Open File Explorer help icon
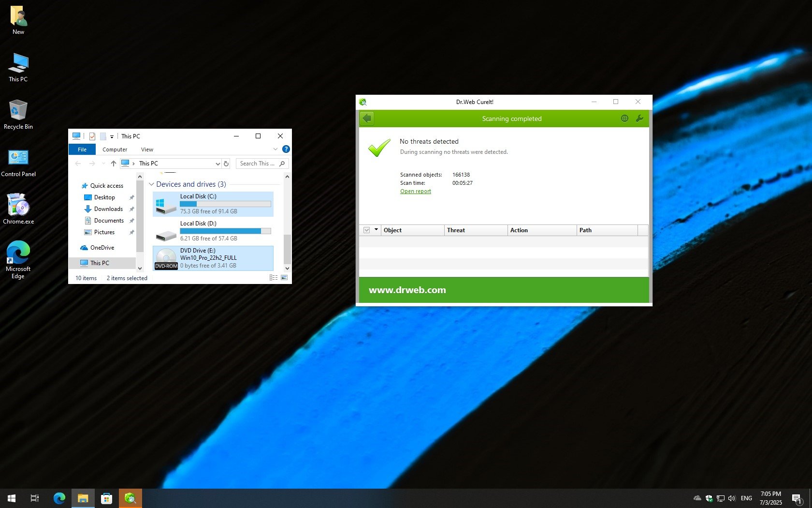Screen dimensions: 812x508 click(x=286, y=149)
